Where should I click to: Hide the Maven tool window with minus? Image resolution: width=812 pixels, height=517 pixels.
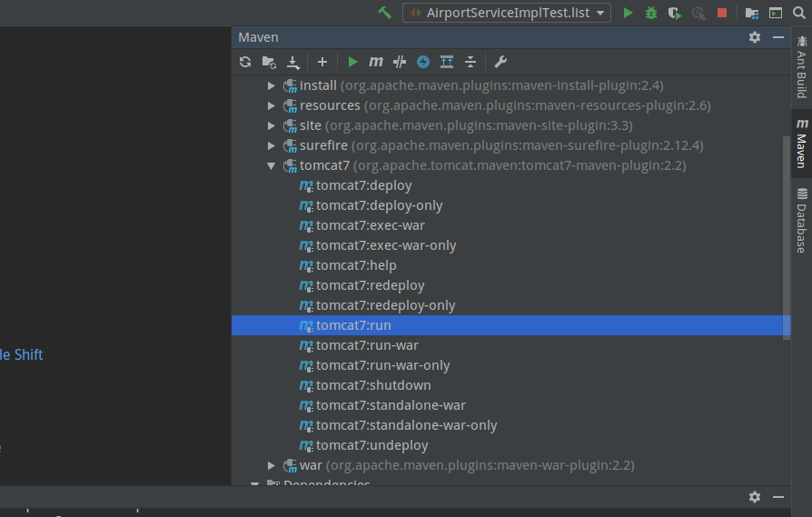point(777,37)
